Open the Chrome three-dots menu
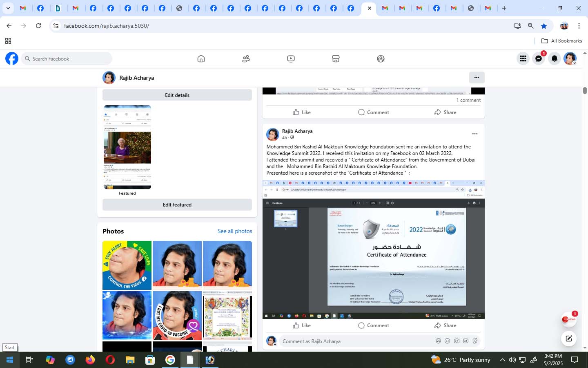 pyautogui.click(x=579, y=26)
